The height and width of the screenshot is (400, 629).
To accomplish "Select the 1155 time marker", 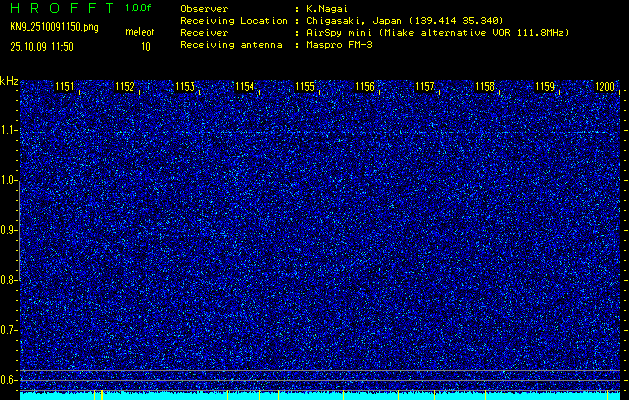I will click(305, 87).
